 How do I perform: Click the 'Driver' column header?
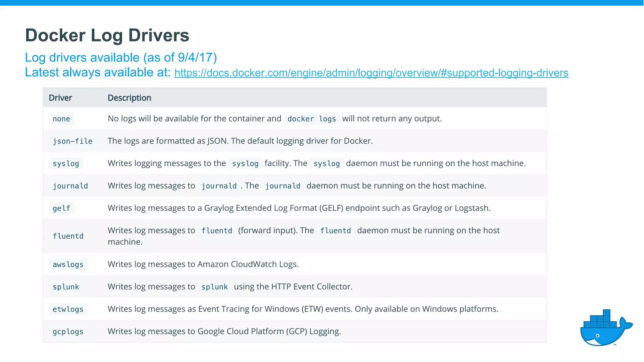[x=60, y=98]
